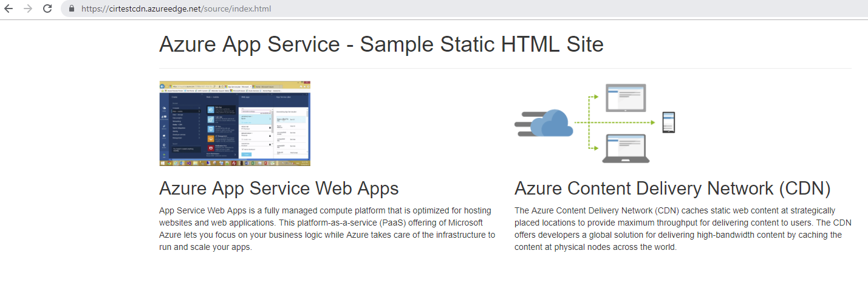
Task: Go back using the browser back arrow
Action: coord(9,9)
